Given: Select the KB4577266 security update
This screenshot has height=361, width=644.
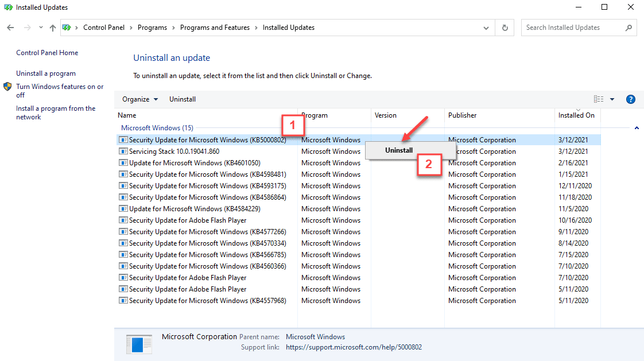Looking at the screenshot, I should point(359,232).
